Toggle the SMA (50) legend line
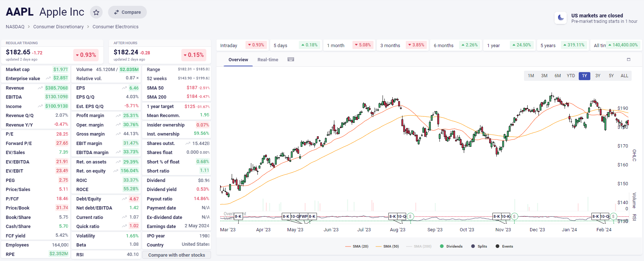 [x=387, y=246]
